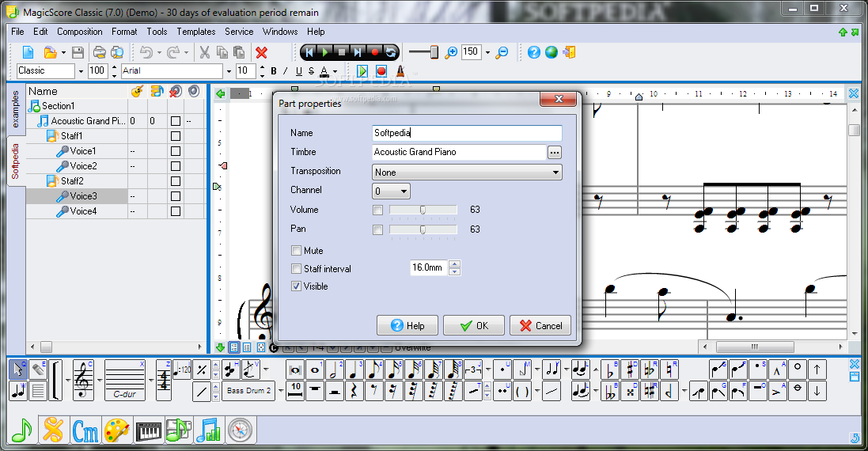
Task: Confirm the dialog with OK
Action: pos(474,325)
